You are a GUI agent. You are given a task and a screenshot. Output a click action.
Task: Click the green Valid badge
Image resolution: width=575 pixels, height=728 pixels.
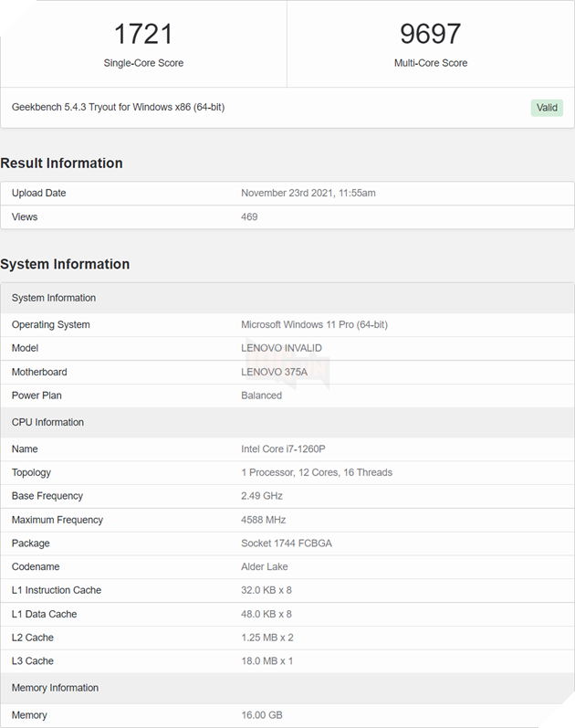point(547,108)
